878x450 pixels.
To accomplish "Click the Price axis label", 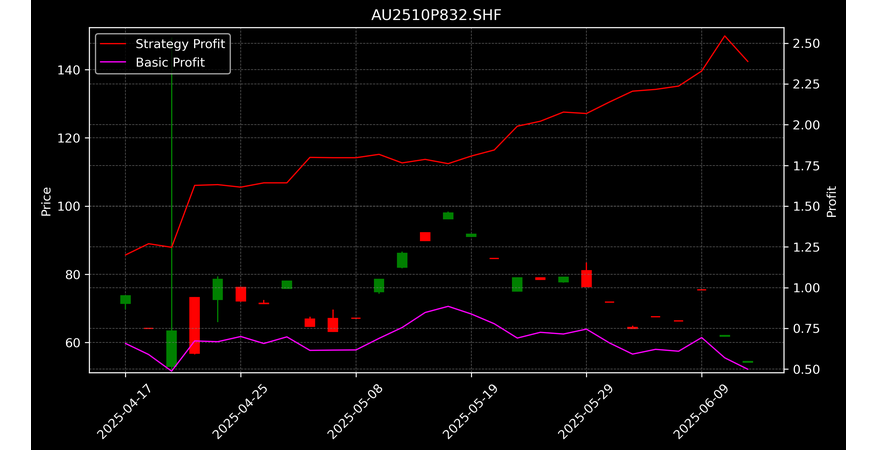I will 46,202.
